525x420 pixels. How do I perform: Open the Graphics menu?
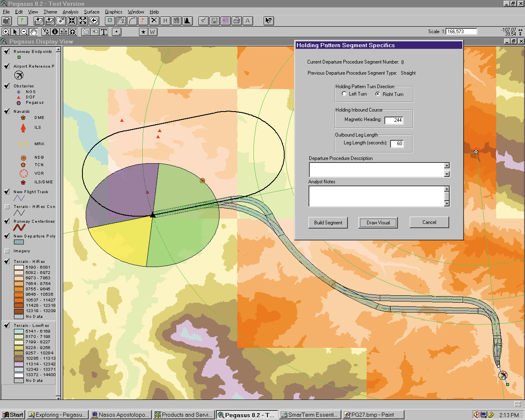tap(114, 12)
